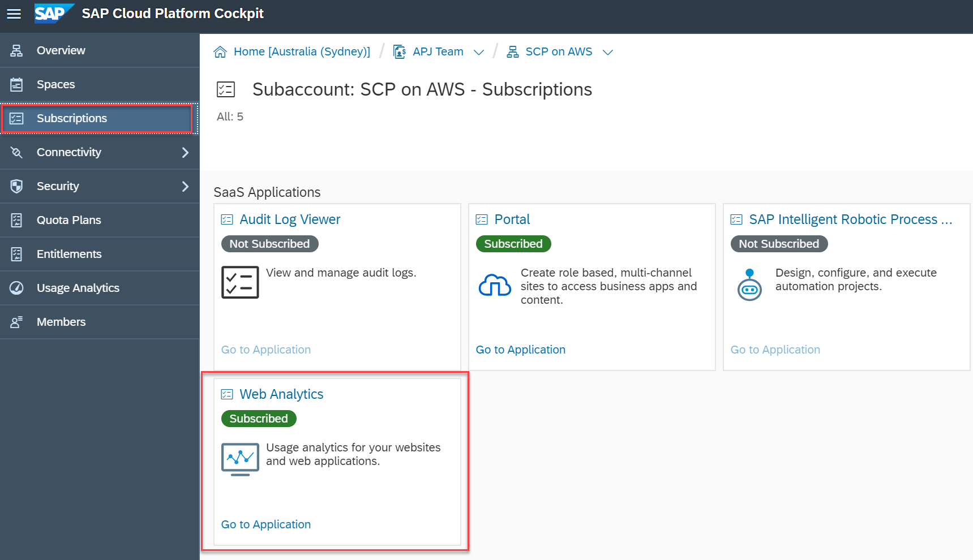Click the Usage Analytics gauge icon
Screen dimensions: 973x560
tap(17, 288)
